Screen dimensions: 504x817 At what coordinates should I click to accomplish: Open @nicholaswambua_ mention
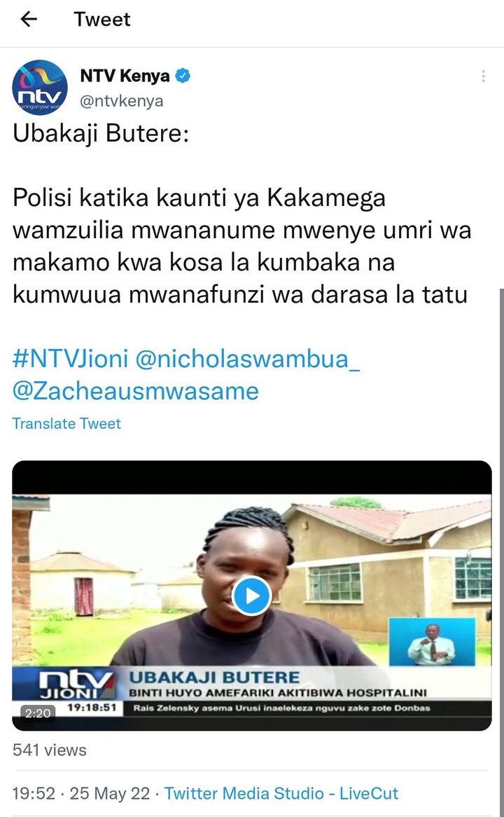[x=247, y=359]
